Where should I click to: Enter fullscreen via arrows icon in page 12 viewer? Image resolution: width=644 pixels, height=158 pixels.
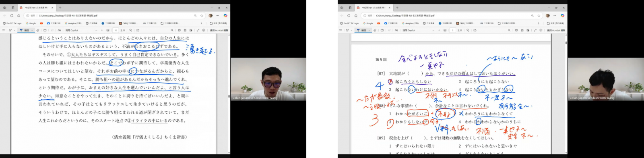pyautogui.click(x=198, y=30)
